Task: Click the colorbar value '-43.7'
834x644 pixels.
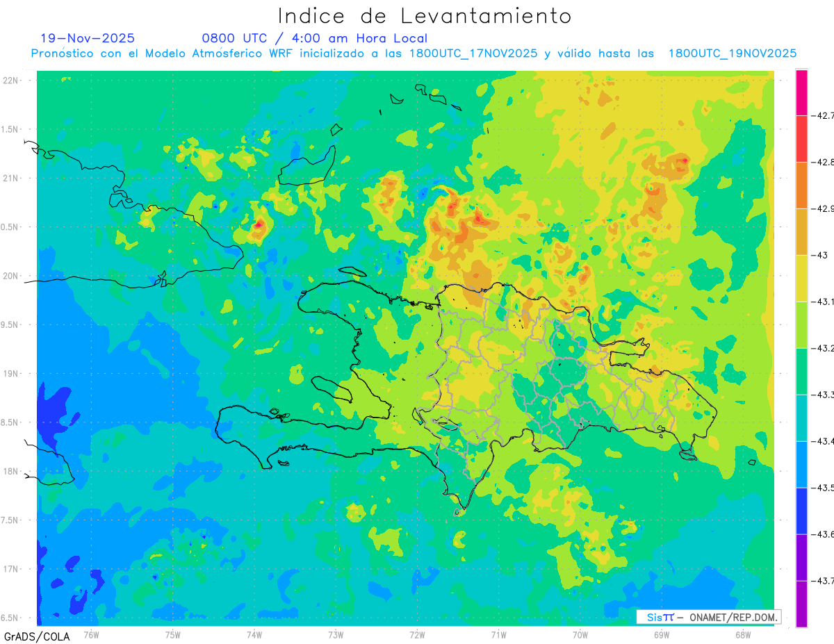Action: (x=823, y=581)
